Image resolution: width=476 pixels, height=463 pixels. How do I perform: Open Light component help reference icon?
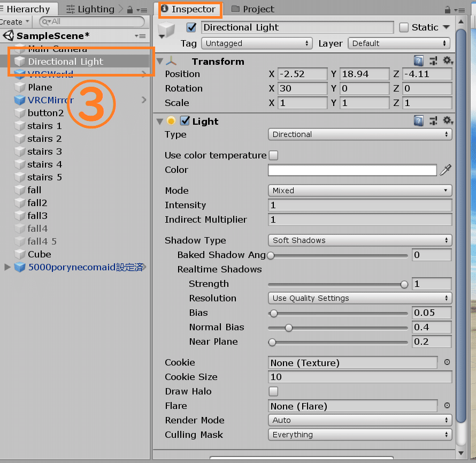click(419, 121)
